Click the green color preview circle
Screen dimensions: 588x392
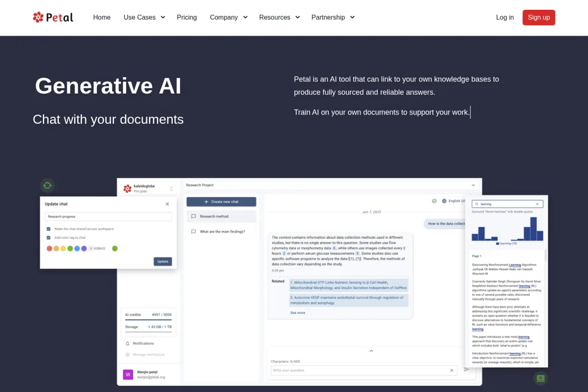[x=115, y=248]
